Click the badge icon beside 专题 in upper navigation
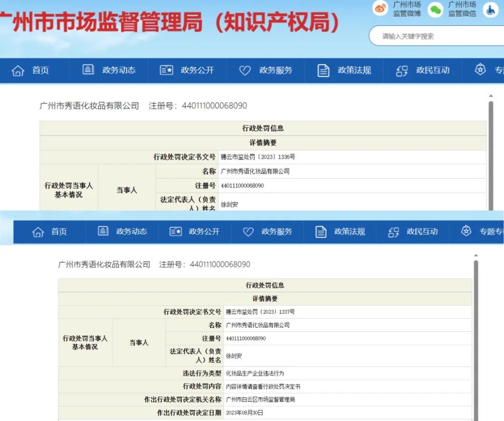The image size is (504, 421). click(480, 70)
